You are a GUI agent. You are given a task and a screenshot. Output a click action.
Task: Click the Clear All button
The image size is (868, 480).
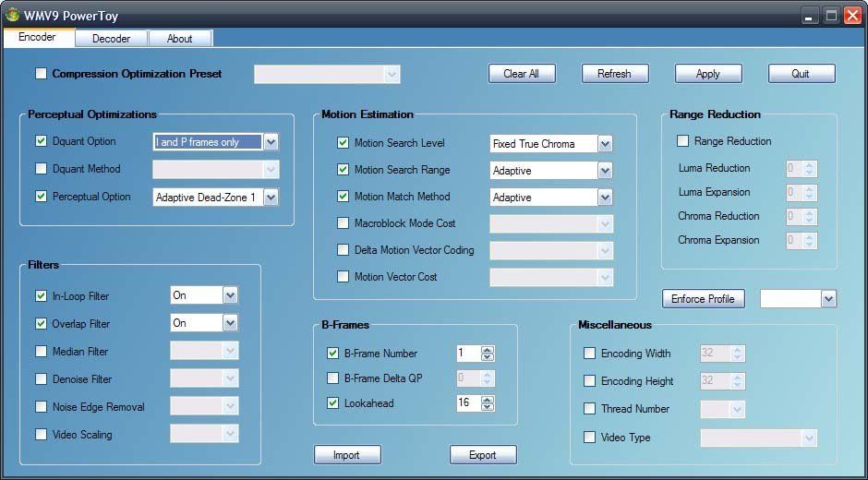pos(522,74)
